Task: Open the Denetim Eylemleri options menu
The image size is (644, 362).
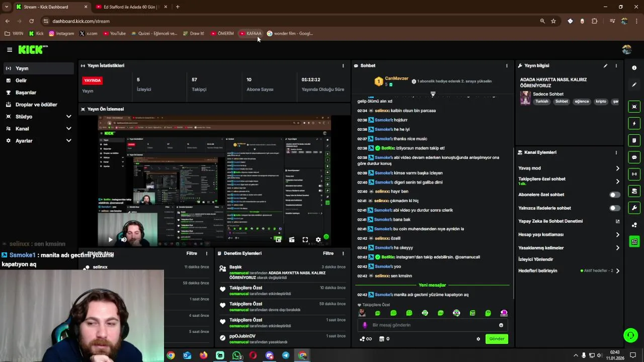Action: coord(343,253)
